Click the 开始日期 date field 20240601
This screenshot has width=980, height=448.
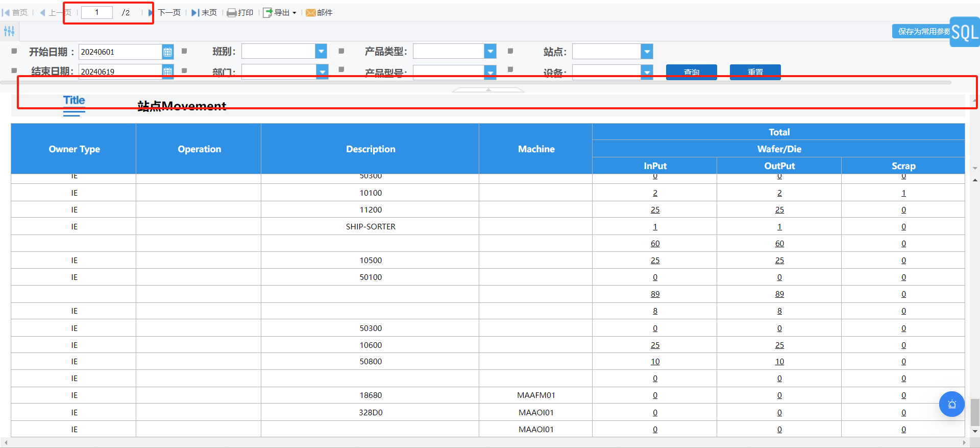click(120, 52)
